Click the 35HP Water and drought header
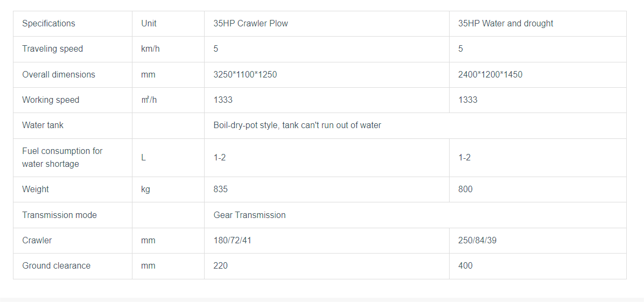This screenshot has width=644, height=302. [505, 24]
